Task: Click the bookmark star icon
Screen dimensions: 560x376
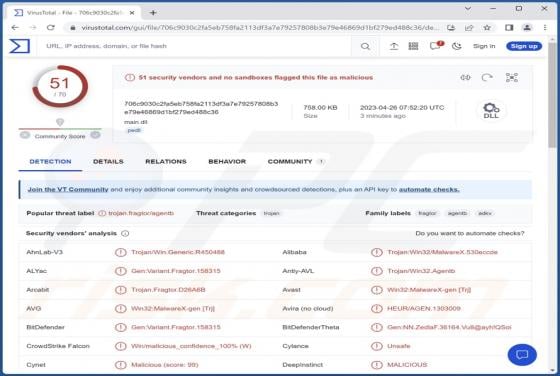Action: [x=487, y=27]
